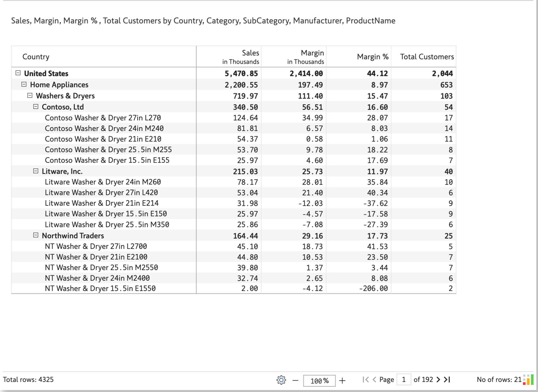Viewport: 538px width, 392px height.
Task: Click the Total Customers column header
Action: click(x=424, y=57)
